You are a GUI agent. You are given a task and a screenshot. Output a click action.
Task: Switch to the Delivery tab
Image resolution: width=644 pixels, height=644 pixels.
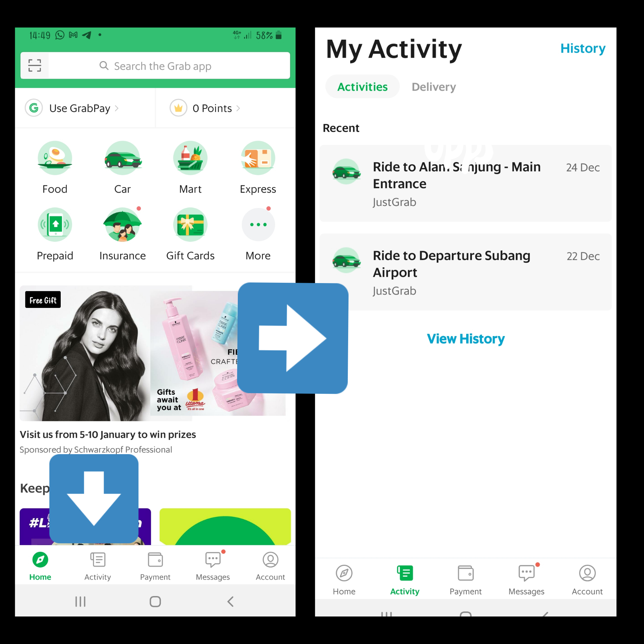point(433,87)
